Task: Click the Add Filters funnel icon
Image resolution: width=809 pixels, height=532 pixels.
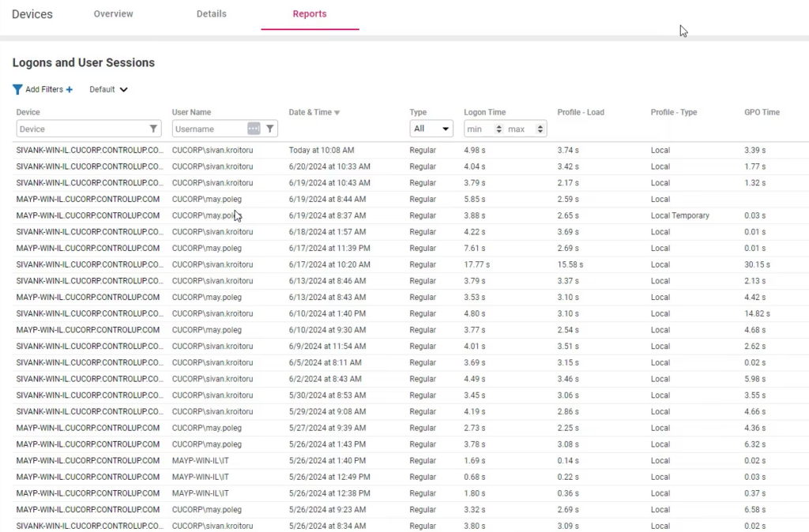Action: point(17,90)
